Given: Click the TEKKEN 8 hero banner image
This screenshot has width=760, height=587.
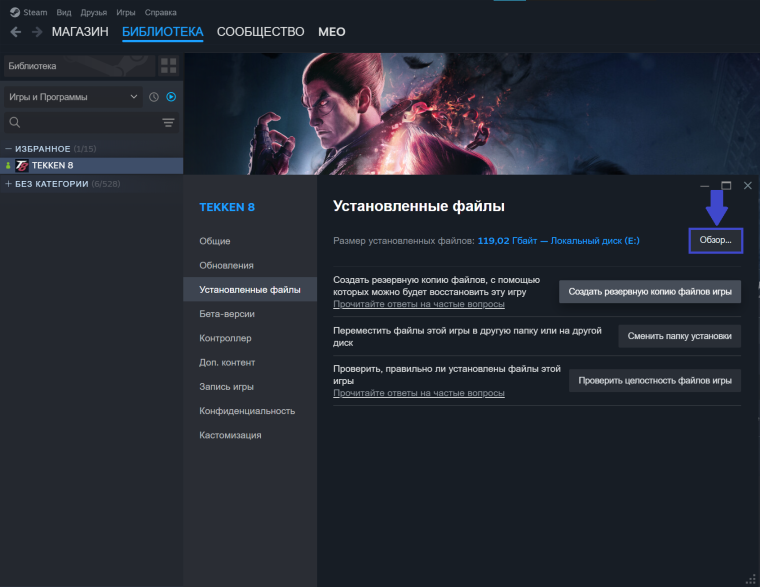Looking at the screenshot, I should click(x=472, y=114).
